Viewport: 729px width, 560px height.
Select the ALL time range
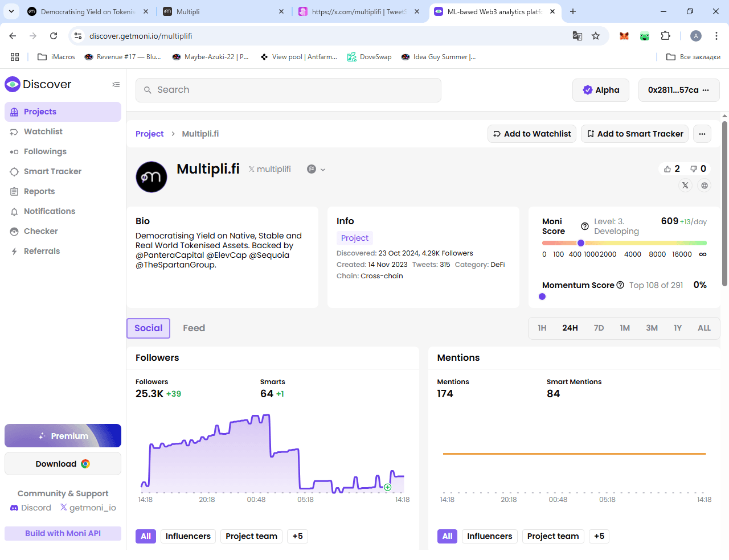click(704, 328)
